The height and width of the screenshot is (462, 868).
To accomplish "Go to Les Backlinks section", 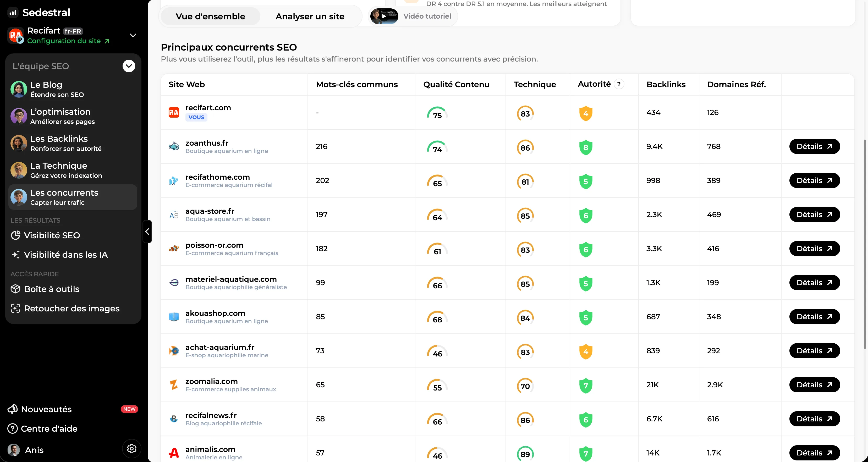I will point(73,143).
